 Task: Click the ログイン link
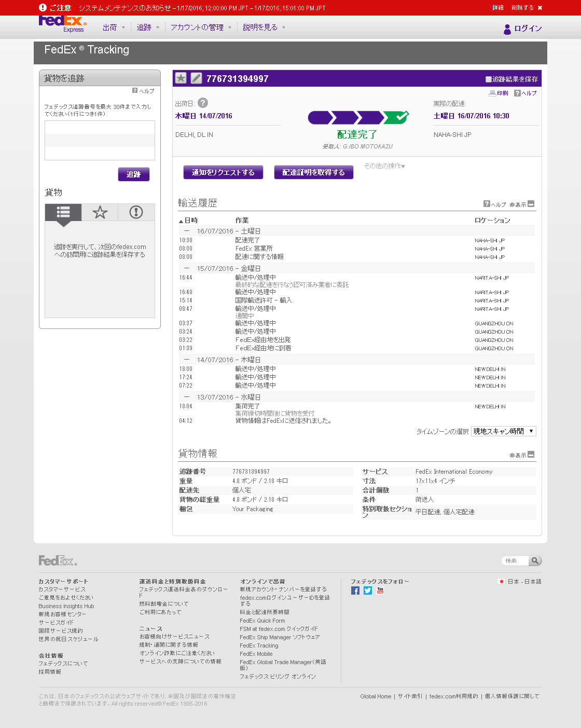coord(528,29)
